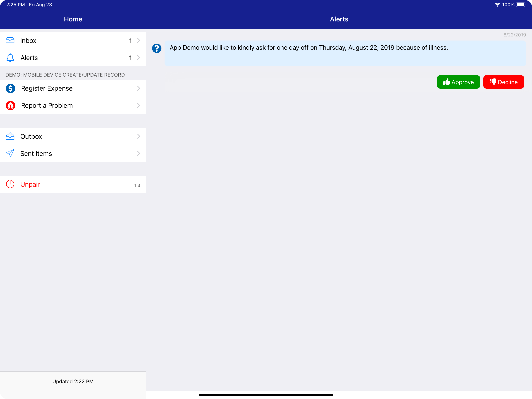Viewport: 532px width, 399px height.
Task: Open Report a Problem via its chevron
Action: [138, 105]
